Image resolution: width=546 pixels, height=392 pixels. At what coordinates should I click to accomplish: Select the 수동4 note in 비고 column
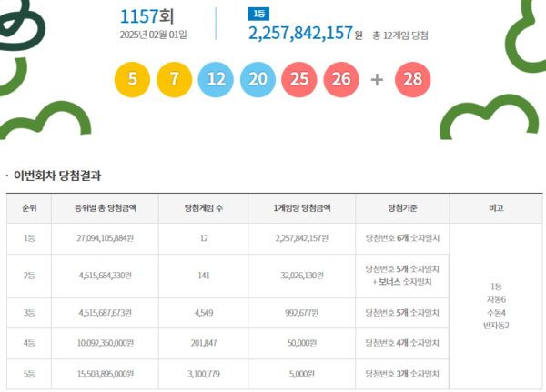496,313
